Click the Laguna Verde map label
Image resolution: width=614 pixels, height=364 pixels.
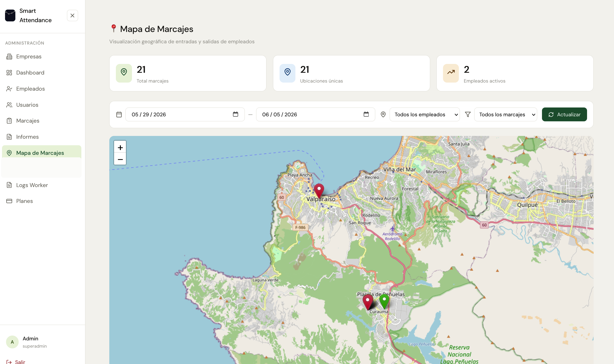(265, 280)
